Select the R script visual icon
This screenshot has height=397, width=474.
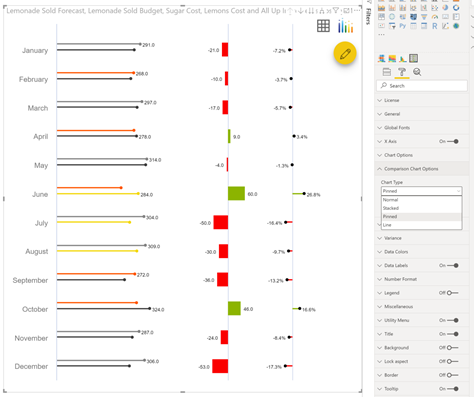tap(435, 26)
